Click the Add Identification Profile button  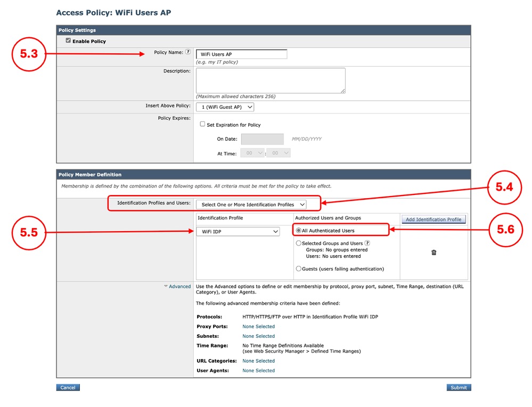pyautogui.click(x=433, y=219)
